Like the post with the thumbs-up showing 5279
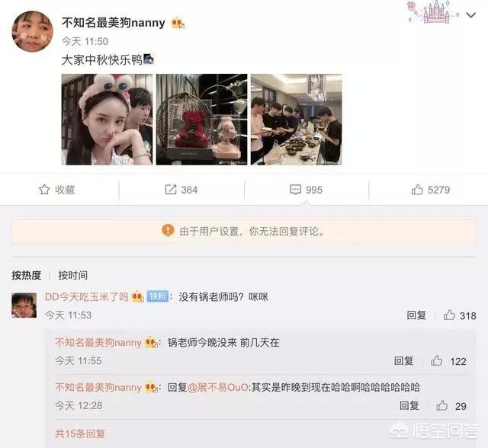Screen dimensions: 488x448 coord(417,190)
